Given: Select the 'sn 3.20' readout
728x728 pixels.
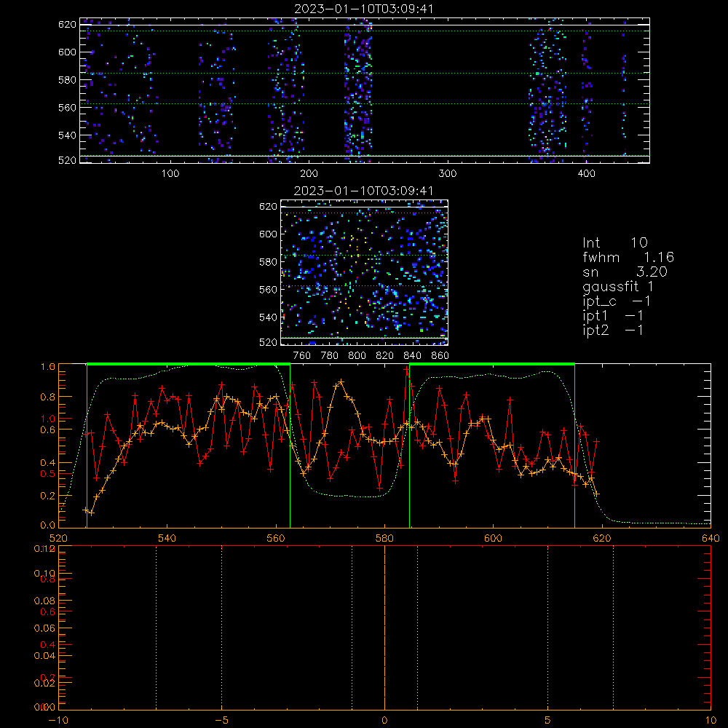Looking at the screenshot, I should point(625,272).
